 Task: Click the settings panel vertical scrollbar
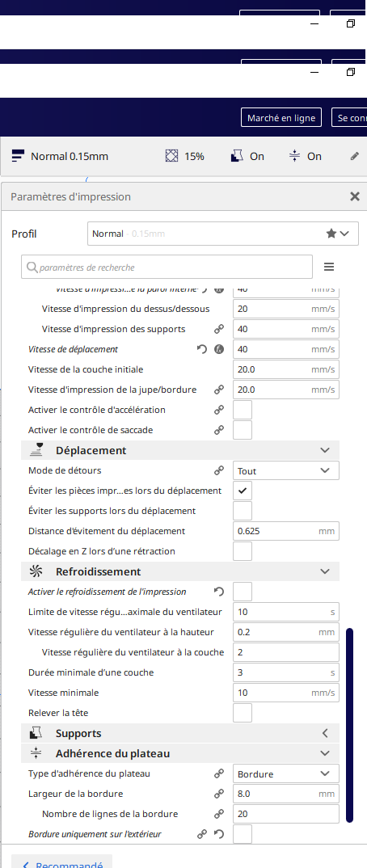[349, 725]
